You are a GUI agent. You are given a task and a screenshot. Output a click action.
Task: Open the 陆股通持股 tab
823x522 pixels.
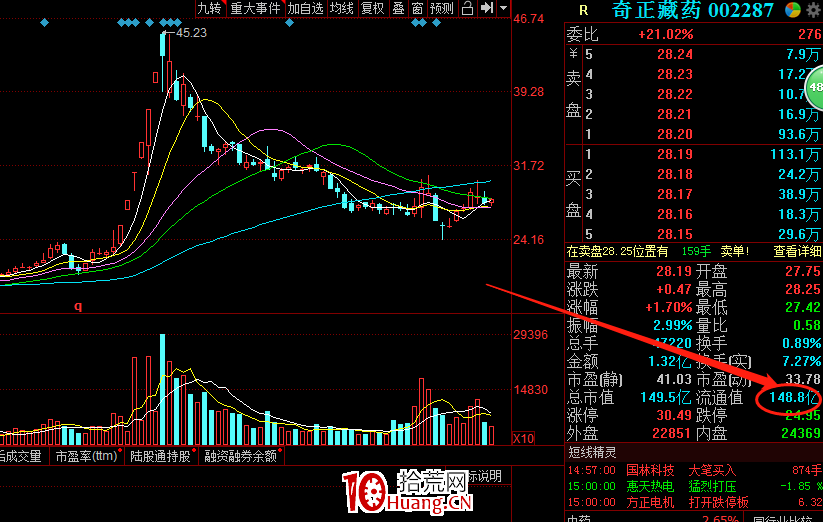click(x=160, y=456)
